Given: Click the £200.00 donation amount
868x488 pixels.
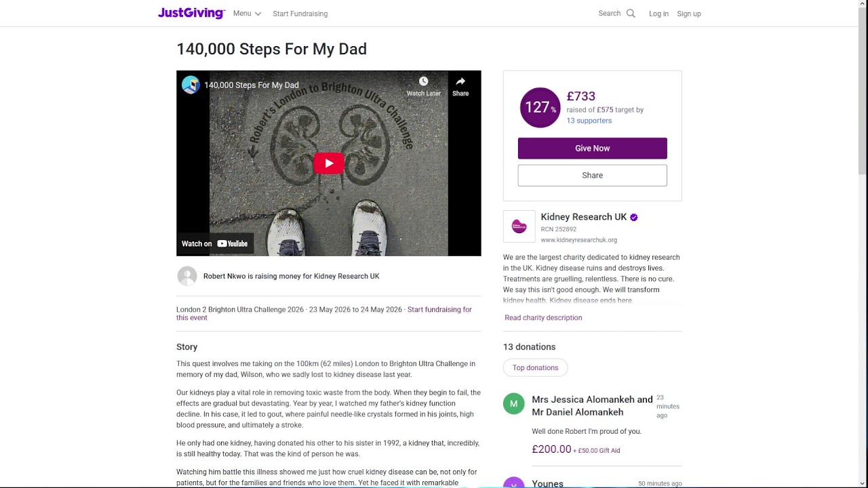Looking at the screenshot, I should (x=552, y=449).
